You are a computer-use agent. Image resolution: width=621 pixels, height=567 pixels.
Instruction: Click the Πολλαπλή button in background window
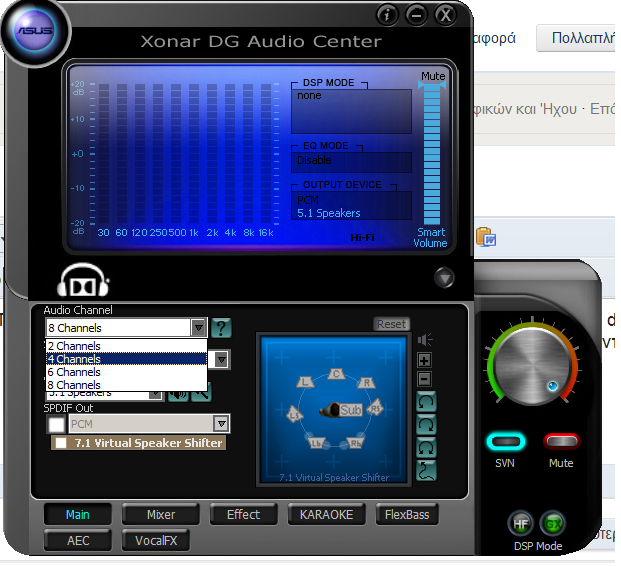[x=578, y=38]
